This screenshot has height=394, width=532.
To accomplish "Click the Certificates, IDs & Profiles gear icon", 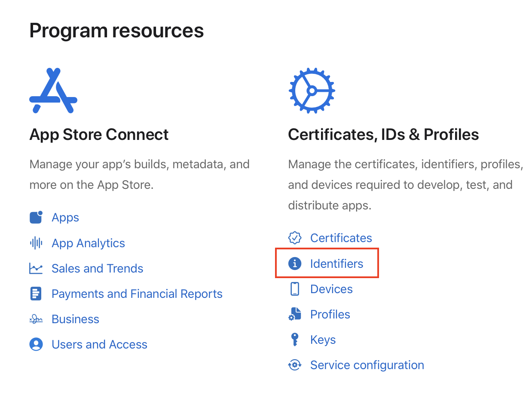I will point(312,90).
